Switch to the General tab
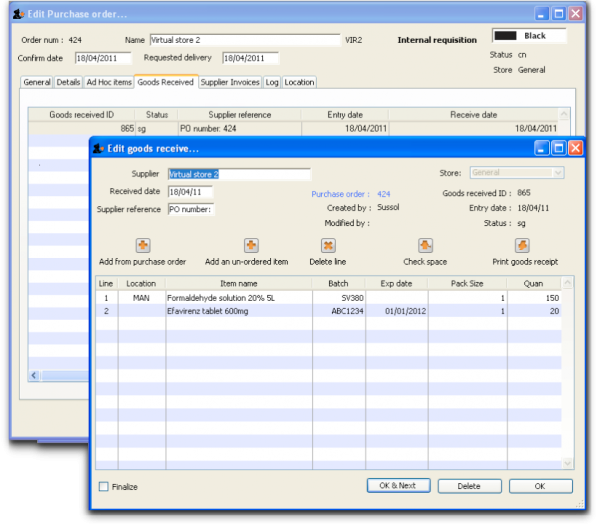This screenshot has width=600, height=524. pos(37,82)
